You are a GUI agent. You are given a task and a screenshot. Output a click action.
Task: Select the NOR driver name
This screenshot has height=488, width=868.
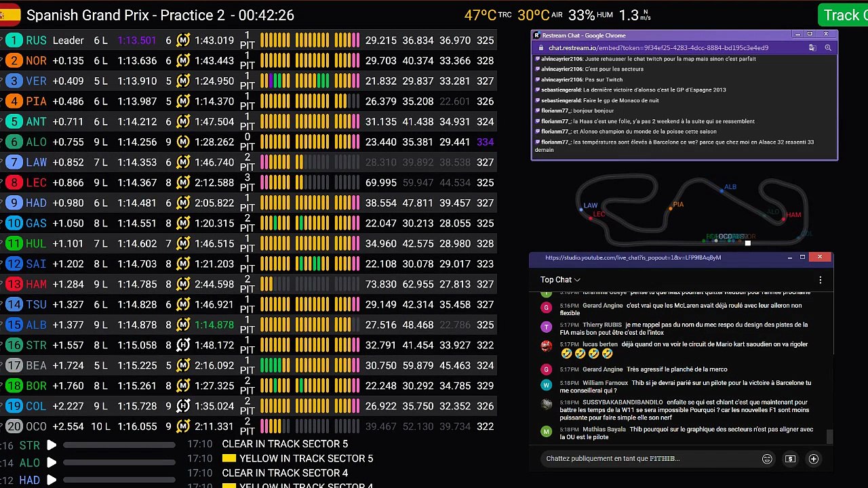coord(37,61)
